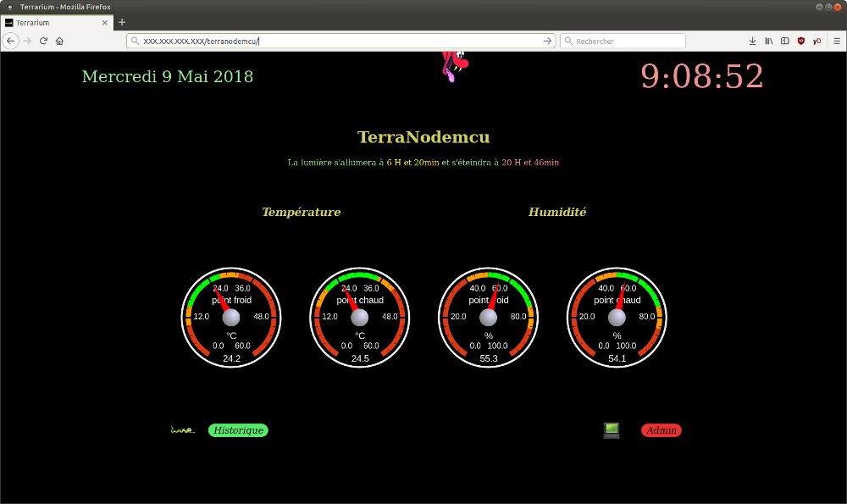Close the Terrarium tab

click(107, 22)
